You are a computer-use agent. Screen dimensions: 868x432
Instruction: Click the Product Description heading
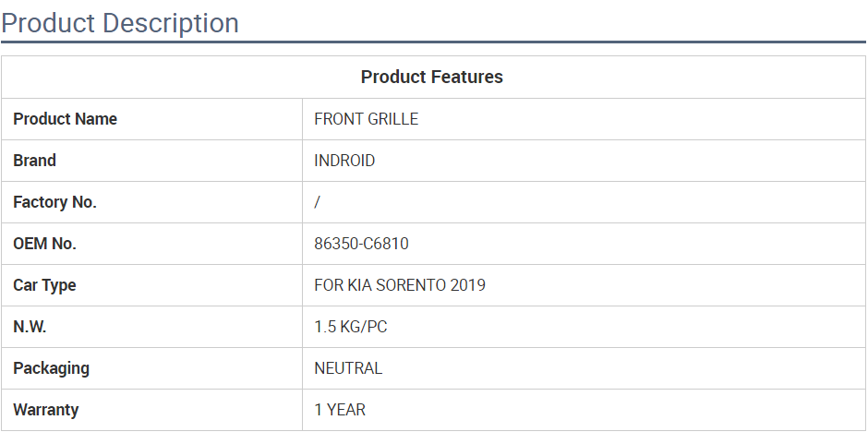pos(120,23)
